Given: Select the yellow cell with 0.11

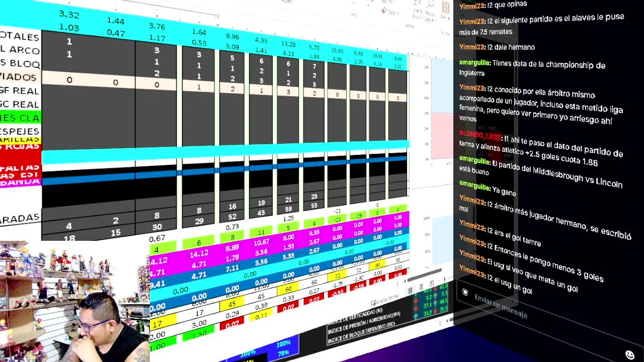Looking at the screenshot, I should (x=261, y=317).
